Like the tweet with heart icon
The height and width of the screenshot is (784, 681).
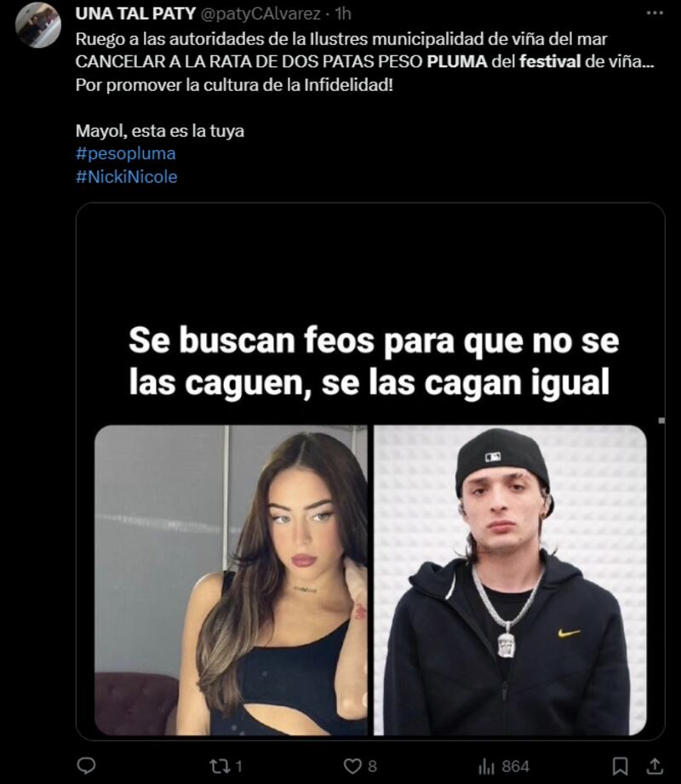pyautogui.click(x=352, y=766)
